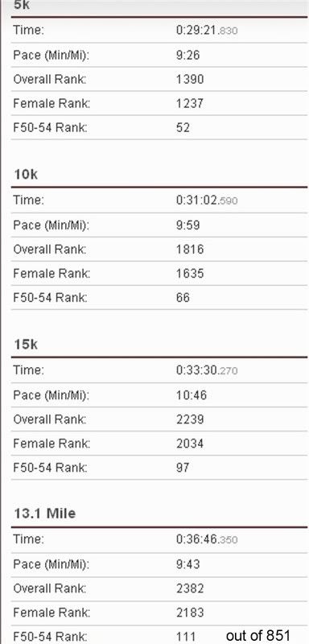Screen dimensions: 309x644
Task: Click the 5k Overall Rank 1390
Action: tap(190, 79)
